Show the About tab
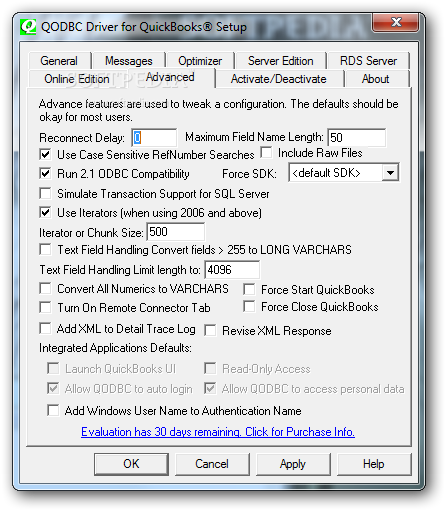The width and height of the screenshot is (446, 511). coord(376,79)
